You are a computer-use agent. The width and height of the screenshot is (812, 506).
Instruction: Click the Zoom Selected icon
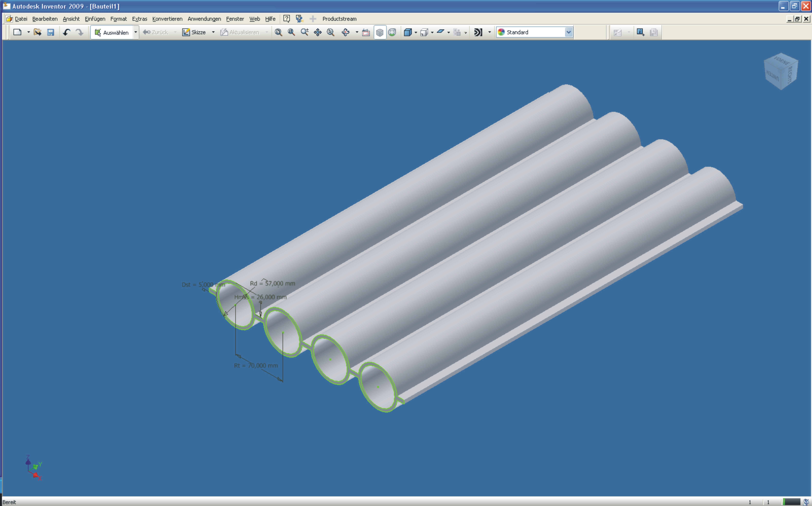331,32
